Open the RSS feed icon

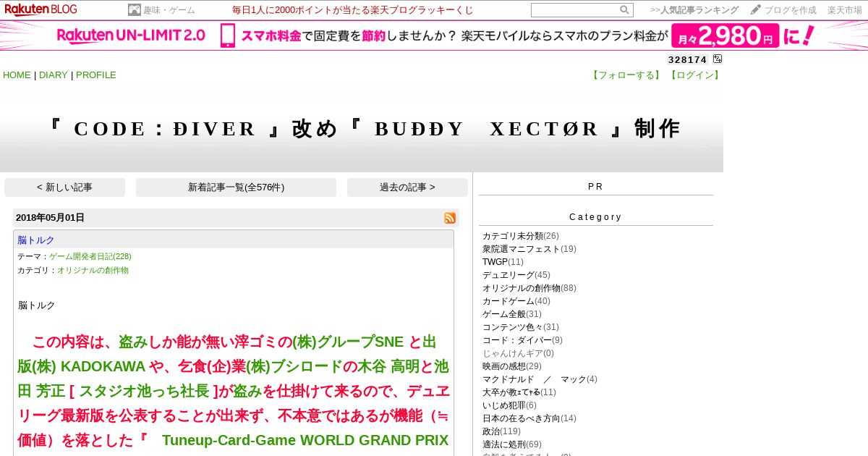[450, 218]
